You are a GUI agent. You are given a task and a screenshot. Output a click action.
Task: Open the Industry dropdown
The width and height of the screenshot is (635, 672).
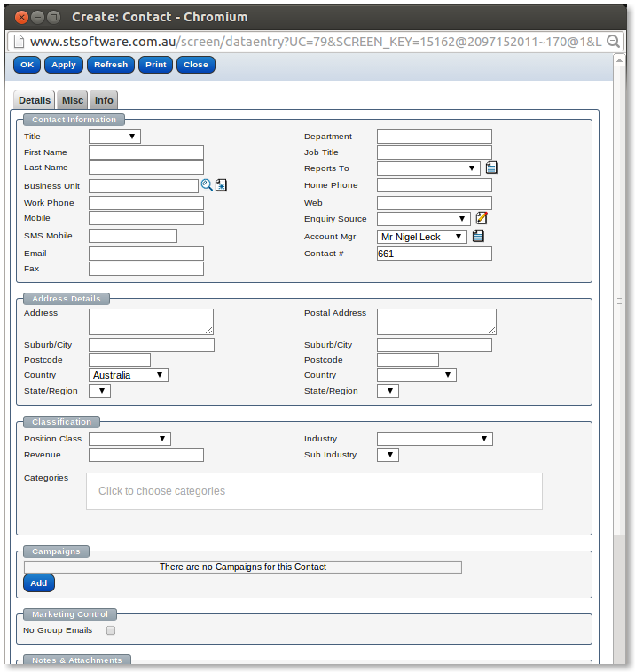point(435,439)
